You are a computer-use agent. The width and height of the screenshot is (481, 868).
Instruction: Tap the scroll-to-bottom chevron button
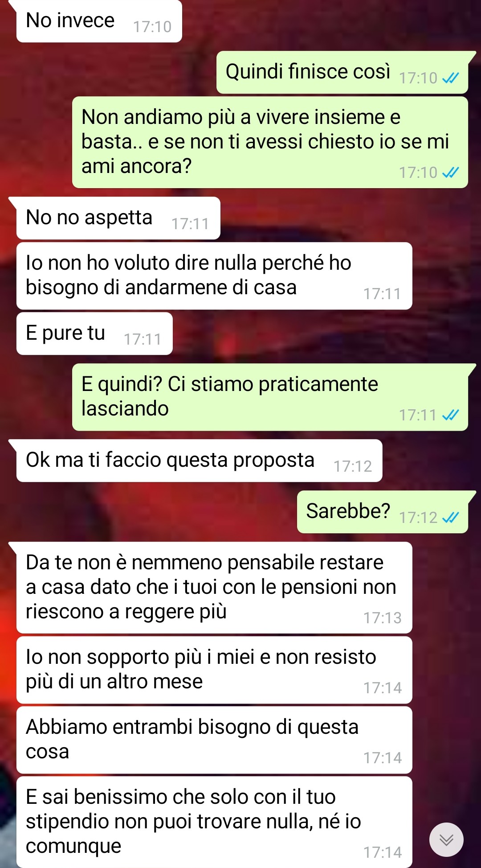click(x=446, y=839)
